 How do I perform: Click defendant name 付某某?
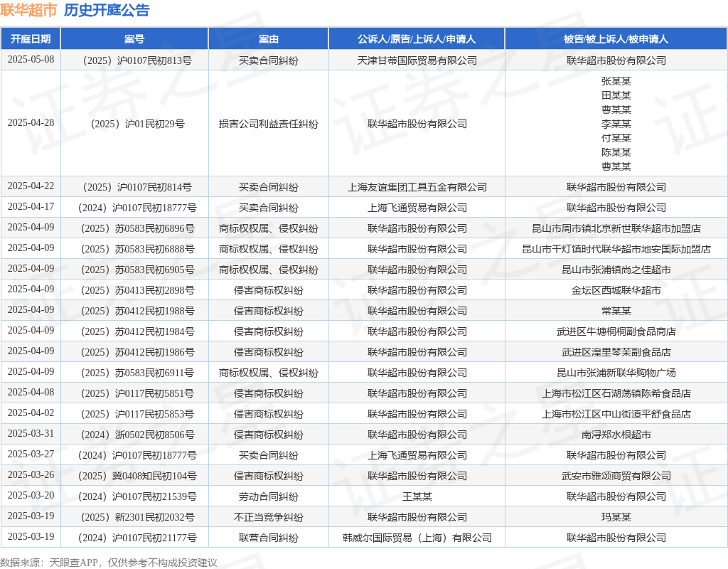point(616,138)
